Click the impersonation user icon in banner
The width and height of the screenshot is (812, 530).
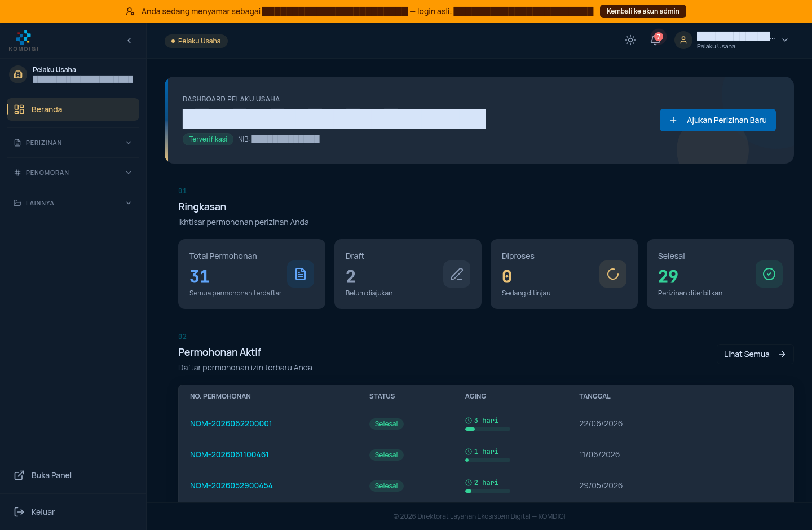tap(130, 11)
